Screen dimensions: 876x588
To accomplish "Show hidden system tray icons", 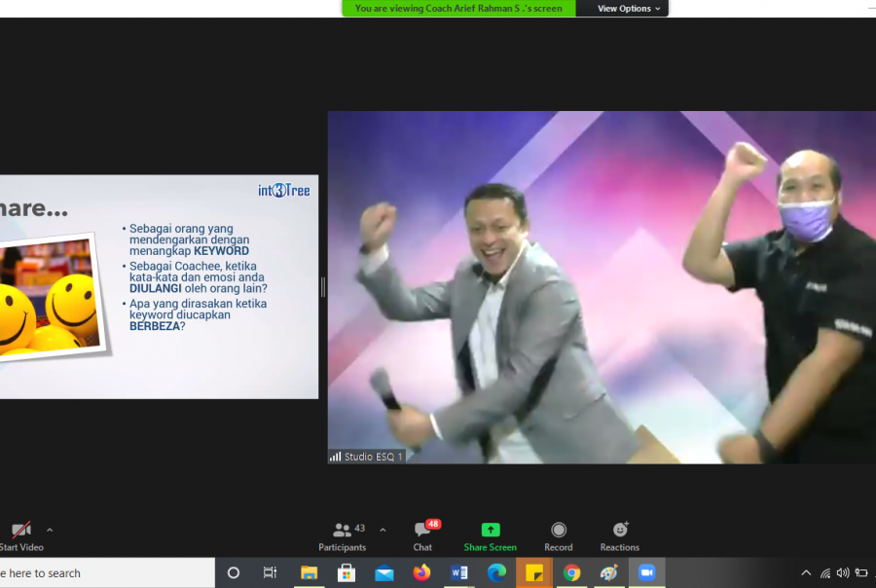I will tap(806, 573).
